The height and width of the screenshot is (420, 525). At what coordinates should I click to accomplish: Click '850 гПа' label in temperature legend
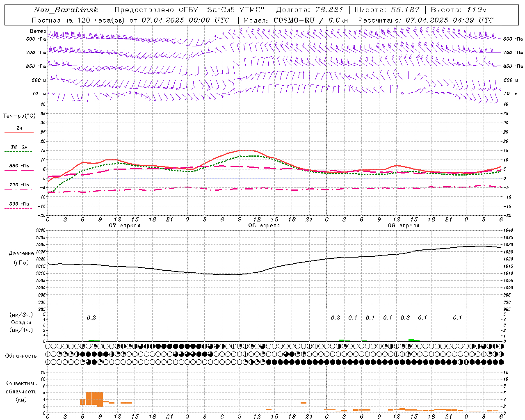[x=19, y=166]
